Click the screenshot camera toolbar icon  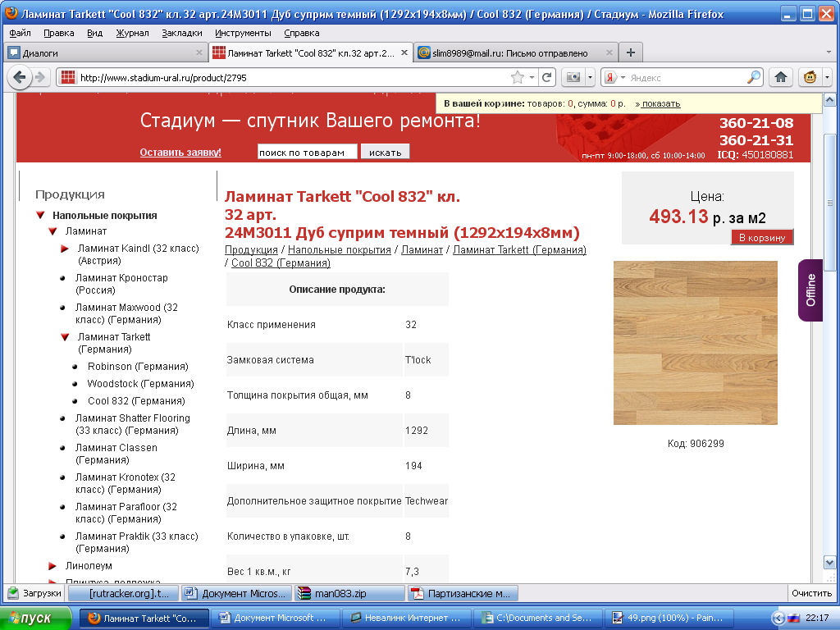pyautogui.click(x=573, y=78)
